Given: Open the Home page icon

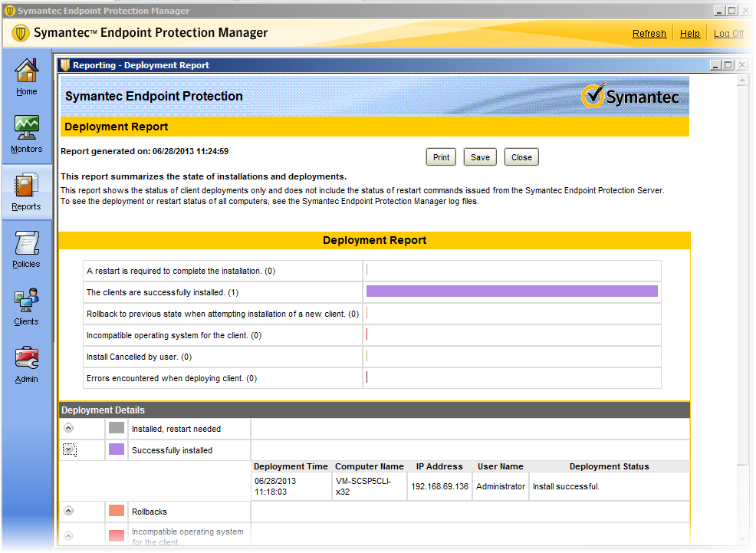Looking at the screenshot, I should tap(27, 71).
